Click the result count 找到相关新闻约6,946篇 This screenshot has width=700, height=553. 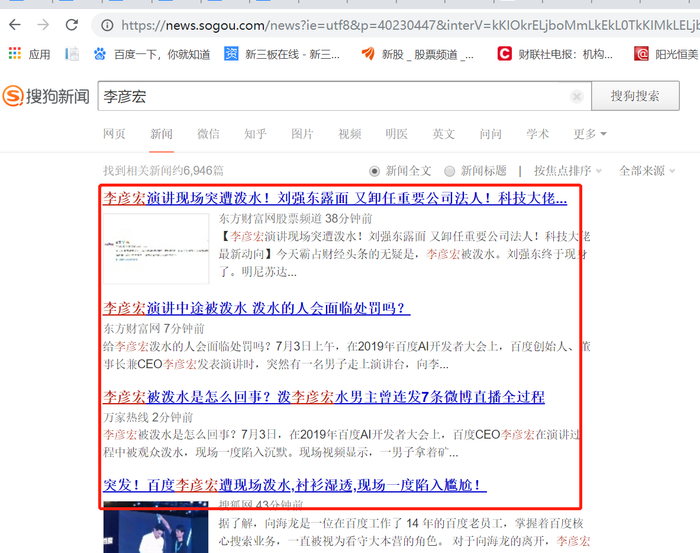point(163,170)
